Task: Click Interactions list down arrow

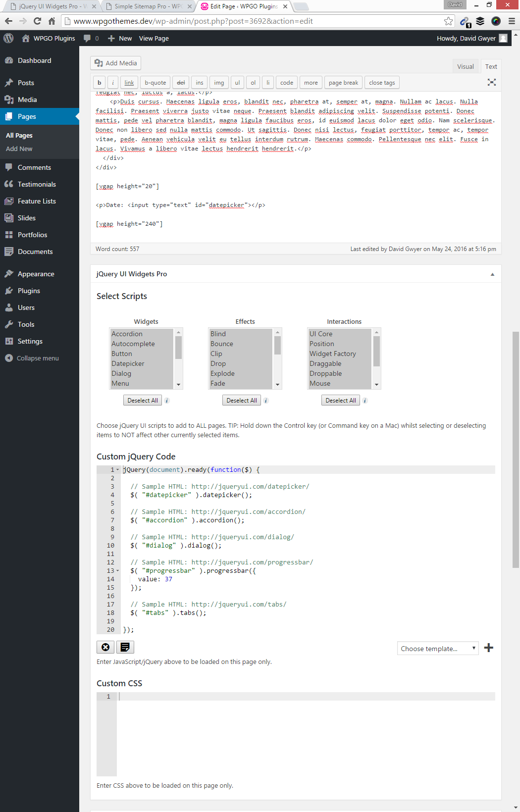Action: tap(377, 385)
